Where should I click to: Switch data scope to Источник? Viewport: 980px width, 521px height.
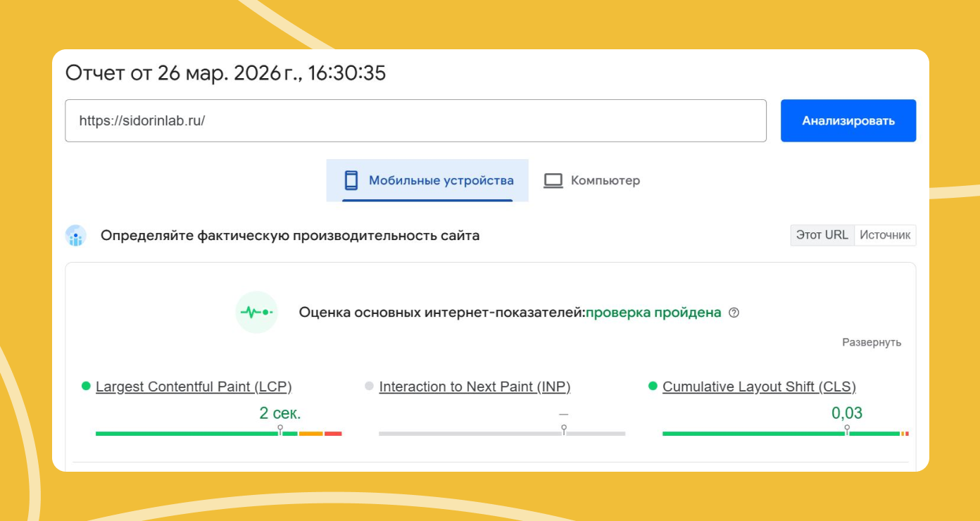point(886,235)
